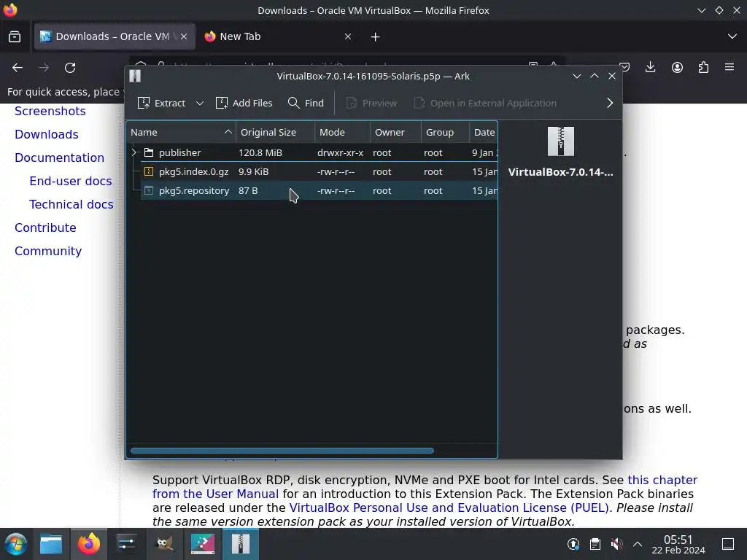Viewport: 747px width, 560px height.
Task: Open a new Firefox tab with plus
Action: 375,36
